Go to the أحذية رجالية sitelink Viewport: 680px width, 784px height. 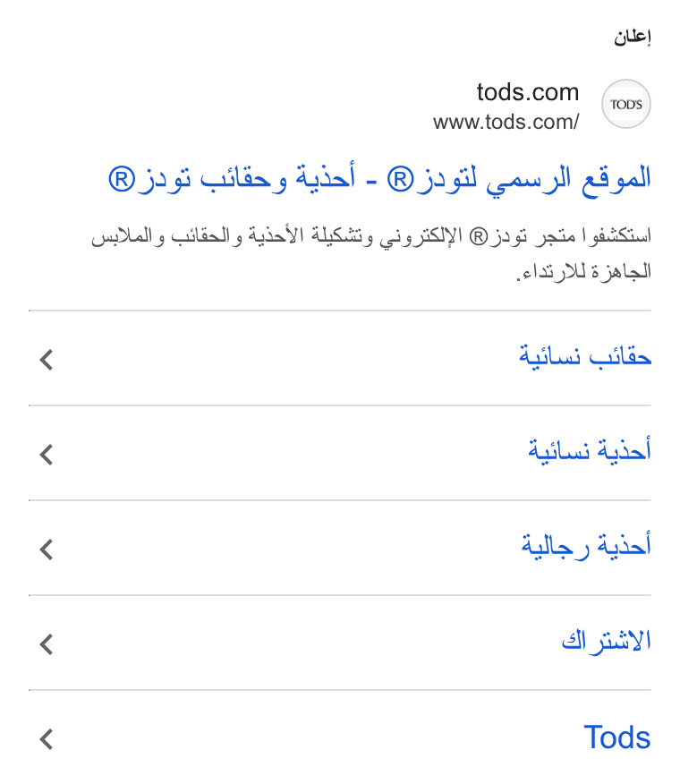(586, 546)
